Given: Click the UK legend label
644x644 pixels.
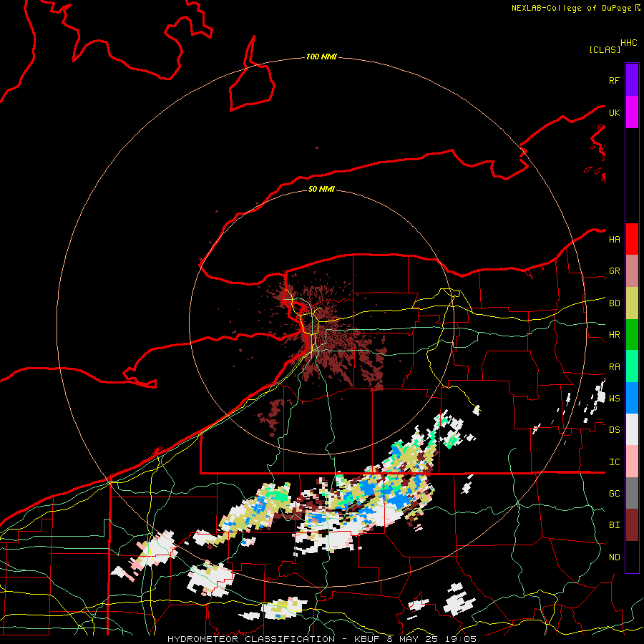Looking at the screenshot, I should [614, 112].
